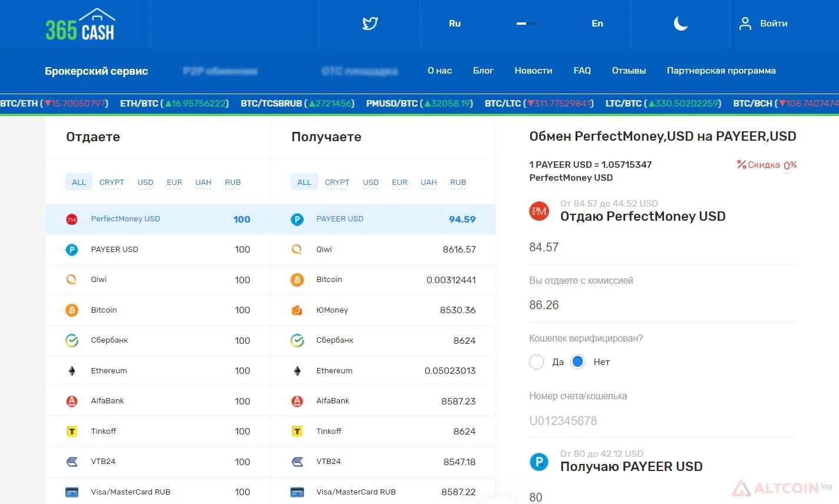Click Ethereum icon in Получаете list
839x504 pixels.
click(297, 371)
